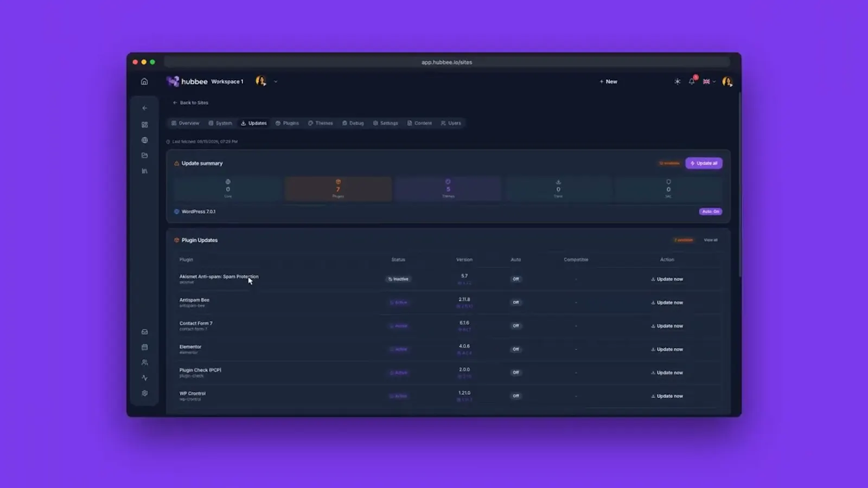Viewport: 868px width, 488px height.
Task: Open the inbox icon in the lower sidebar
Action: pos(144,332)
